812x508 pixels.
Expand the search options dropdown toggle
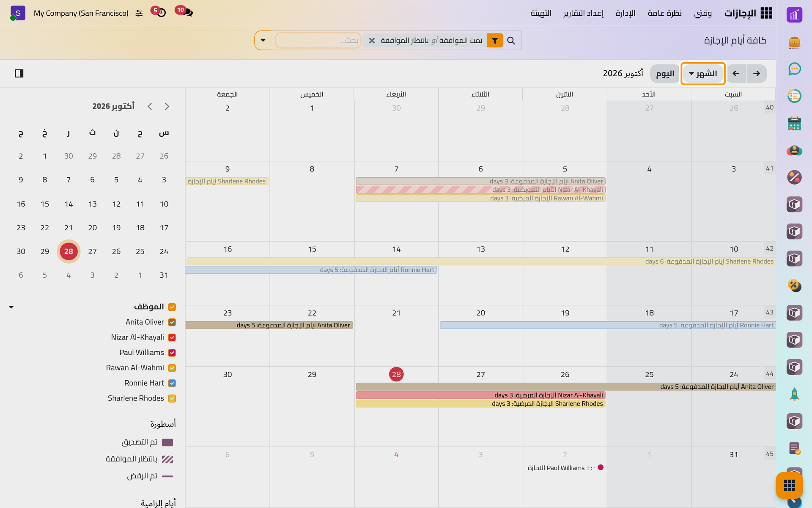[263, 41]
